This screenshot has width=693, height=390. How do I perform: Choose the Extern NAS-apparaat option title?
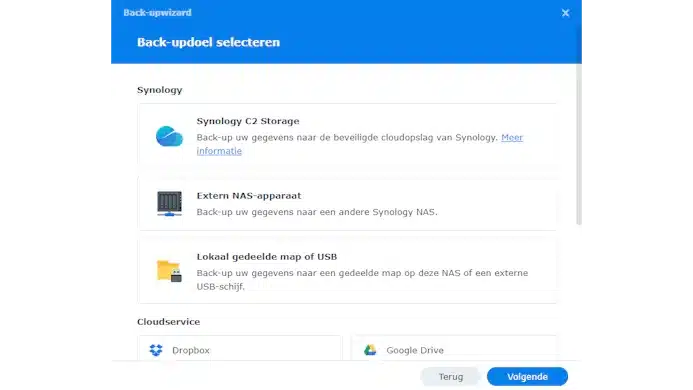[249, 196]
